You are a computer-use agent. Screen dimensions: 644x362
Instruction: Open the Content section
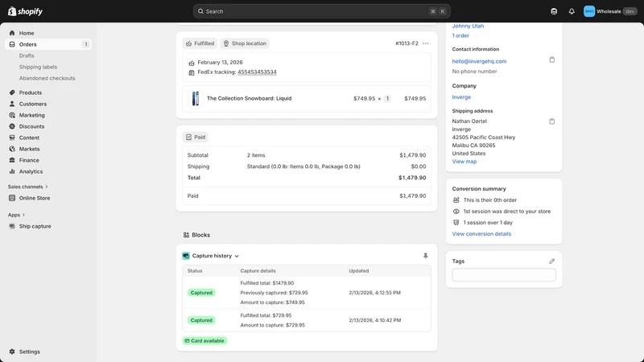pos(48,138)
